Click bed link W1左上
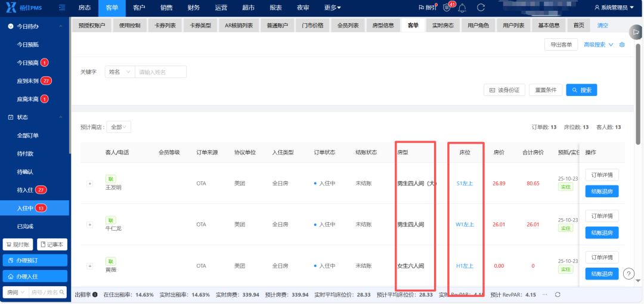 [465, 224]
